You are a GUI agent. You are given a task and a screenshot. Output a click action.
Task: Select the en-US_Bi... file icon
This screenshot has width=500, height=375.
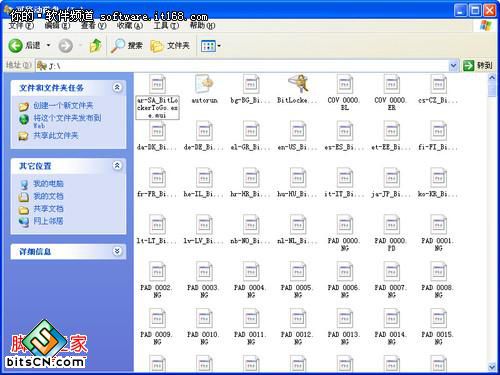point(298,131)
